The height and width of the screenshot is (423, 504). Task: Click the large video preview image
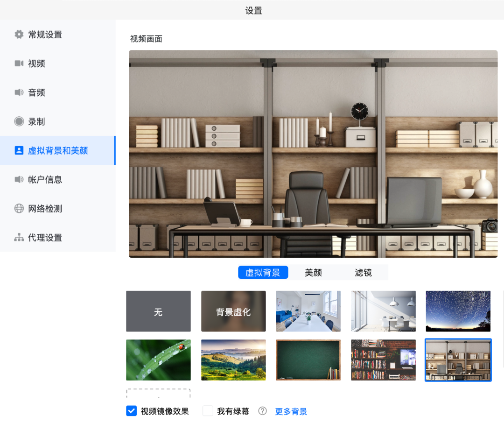[313, 154]
